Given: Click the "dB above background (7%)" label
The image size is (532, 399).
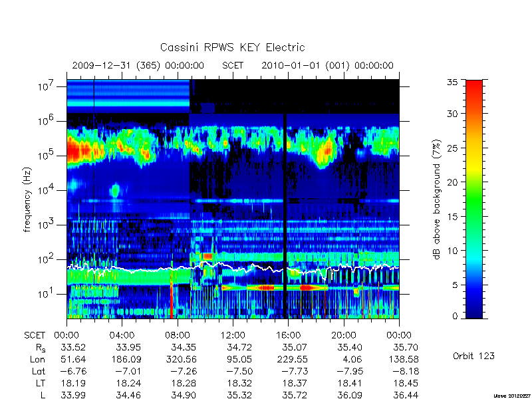Looking at the screenshot, I should [437, 199].
